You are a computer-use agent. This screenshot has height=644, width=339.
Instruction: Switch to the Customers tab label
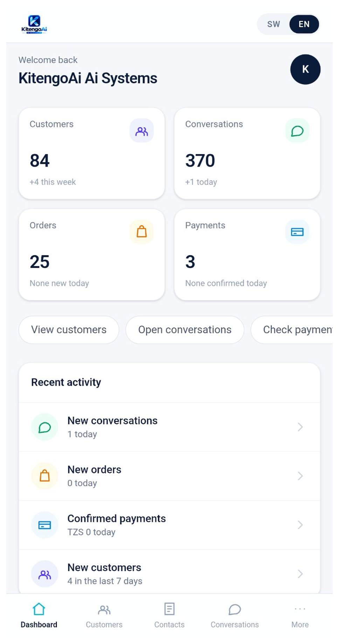(x=104, y=625)
